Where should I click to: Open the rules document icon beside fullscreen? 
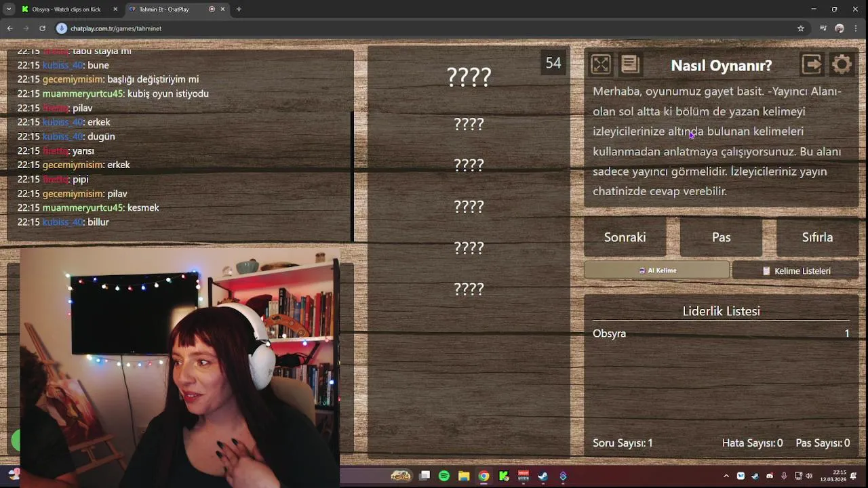coord(630,64)
